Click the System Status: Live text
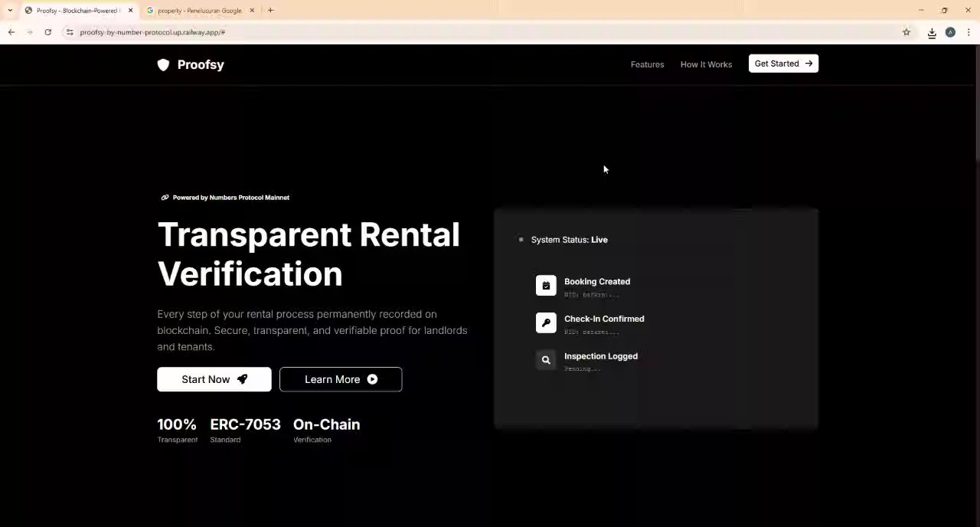980x527 pixels. pyautogui.click(x=570, y=240)
